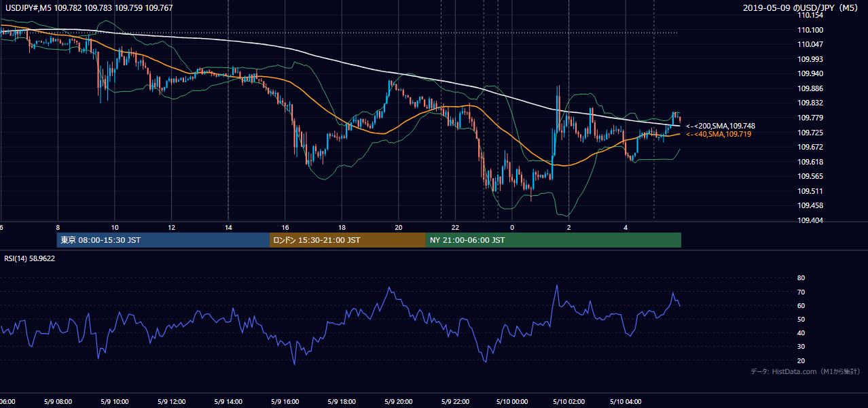
Task: Click the 5/9 12:00 time axis label
Action: click(171, 401)
